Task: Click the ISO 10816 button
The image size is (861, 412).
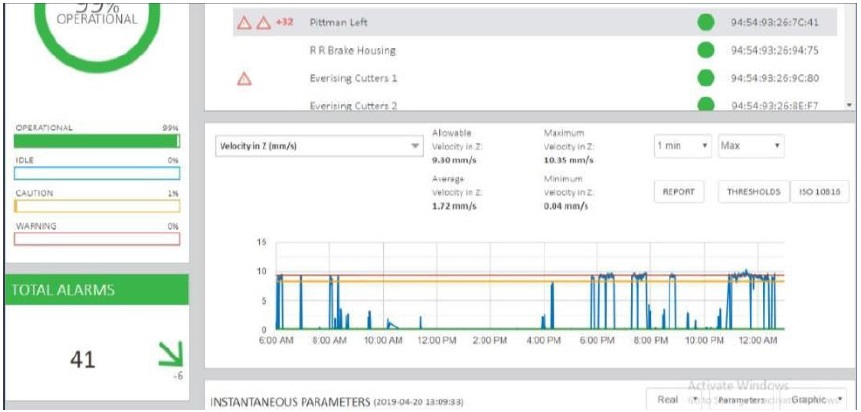Action: coord(819,191)
